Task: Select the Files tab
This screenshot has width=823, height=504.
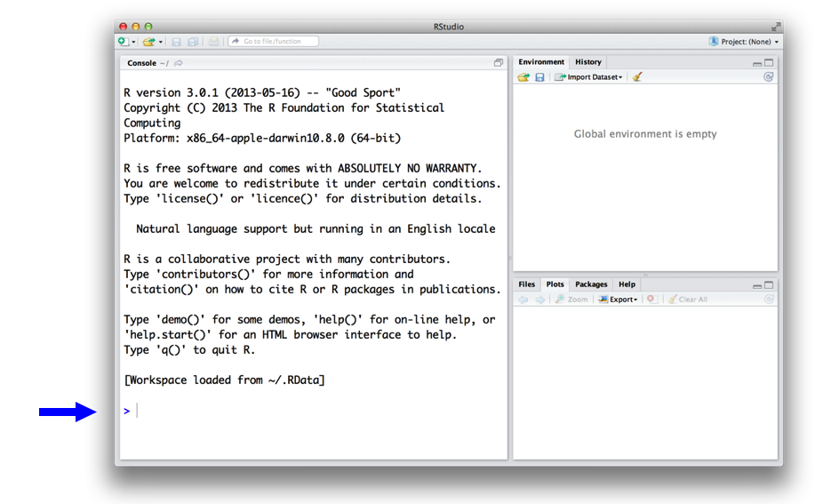Action: tap(527, 284)
